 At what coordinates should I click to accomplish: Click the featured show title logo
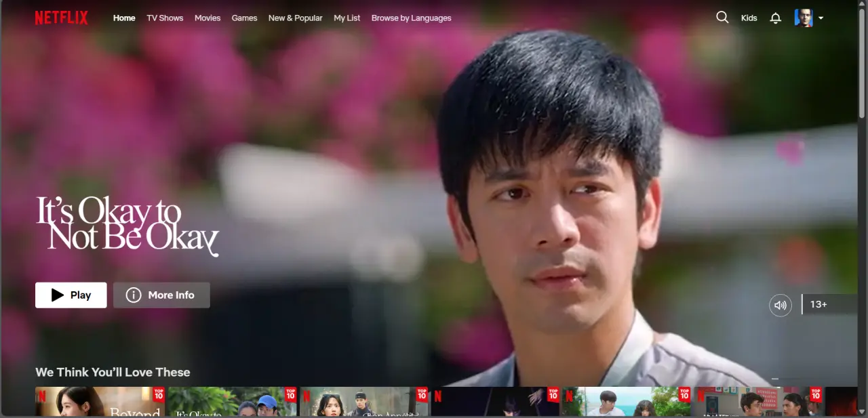pos(127,227)
